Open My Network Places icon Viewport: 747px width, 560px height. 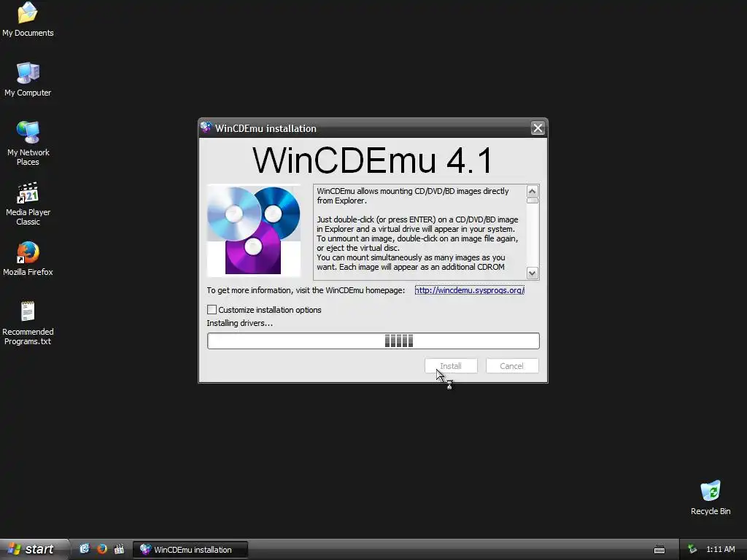tap(28, 143)
